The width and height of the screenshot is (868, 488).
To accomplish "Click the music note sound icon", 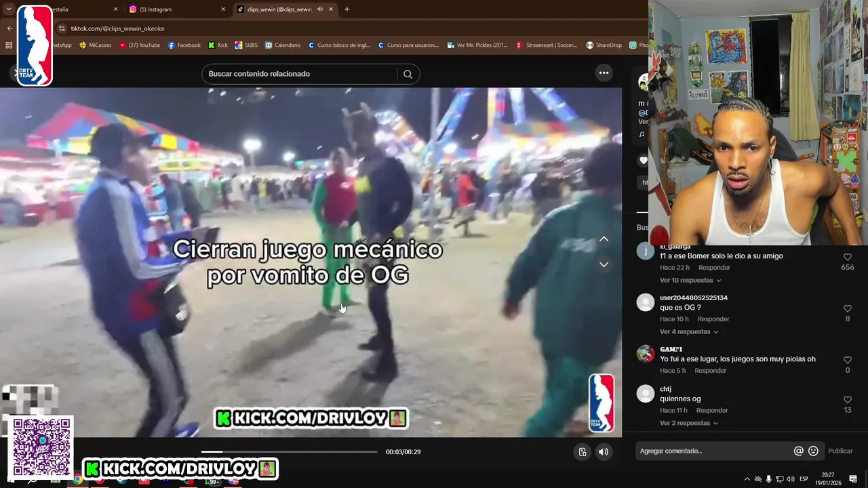I will coord(642,134).
